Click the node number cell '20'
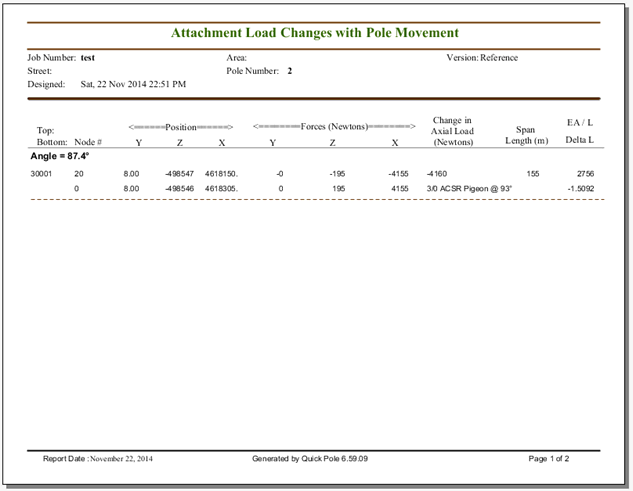633x491 pixels. (79, 174)
